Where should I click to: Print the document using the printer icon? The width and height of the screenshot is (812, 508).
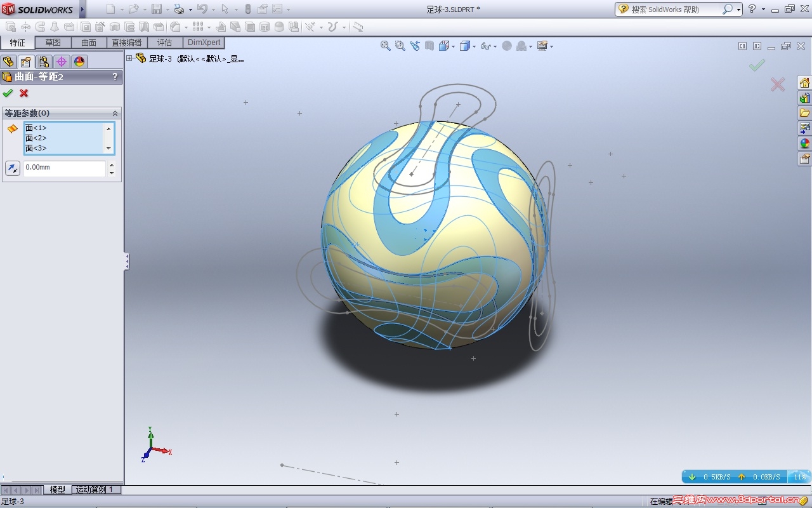(x=179, y=9)
